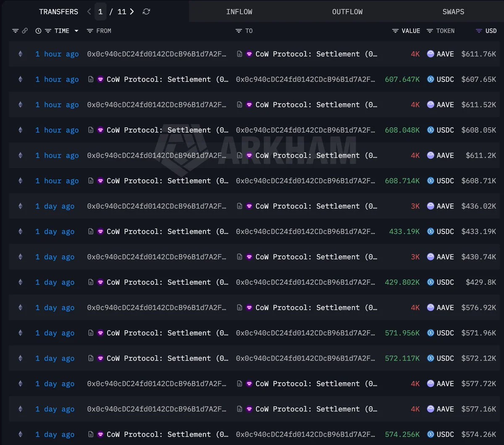Click contract document icon in $430.74K row
The height and width of the screenshot is (445, 504).
[239, 257]
